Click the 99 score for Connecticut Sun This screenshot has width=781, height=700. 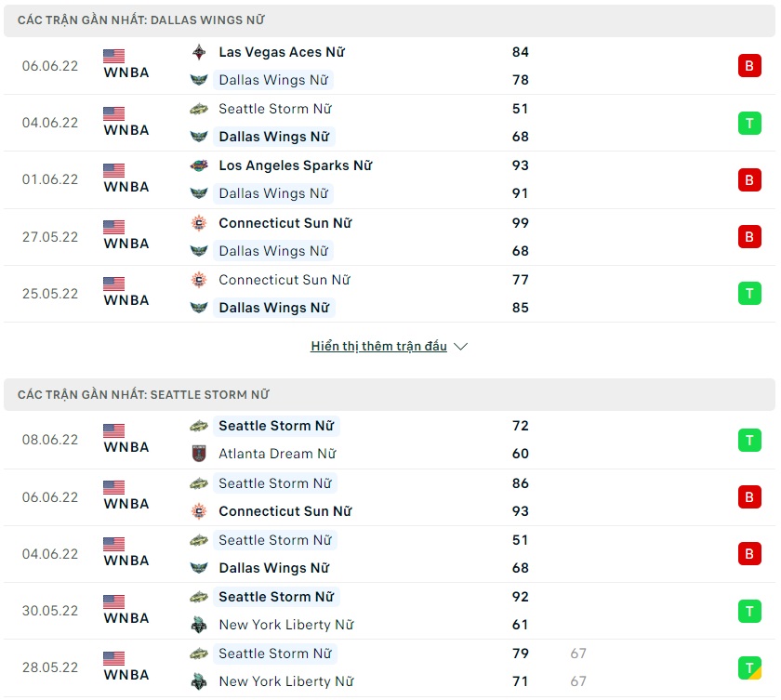pyautogui.click(x=521, y=223)
